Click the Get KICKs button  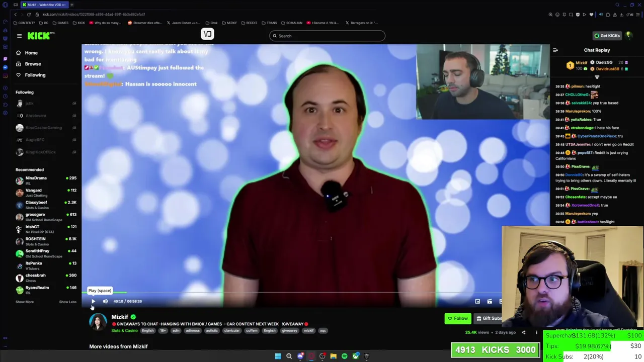coord(607,36)
